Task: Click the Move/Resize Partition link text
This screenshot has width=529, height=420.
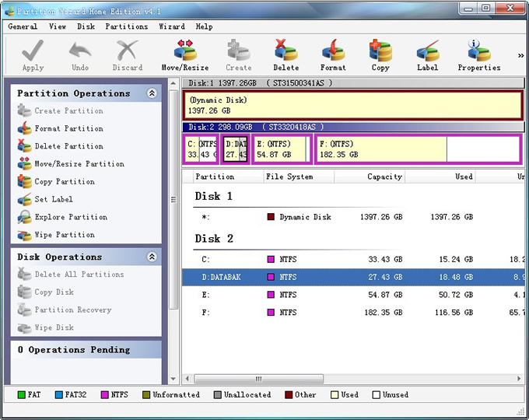Action: (79, 164)
